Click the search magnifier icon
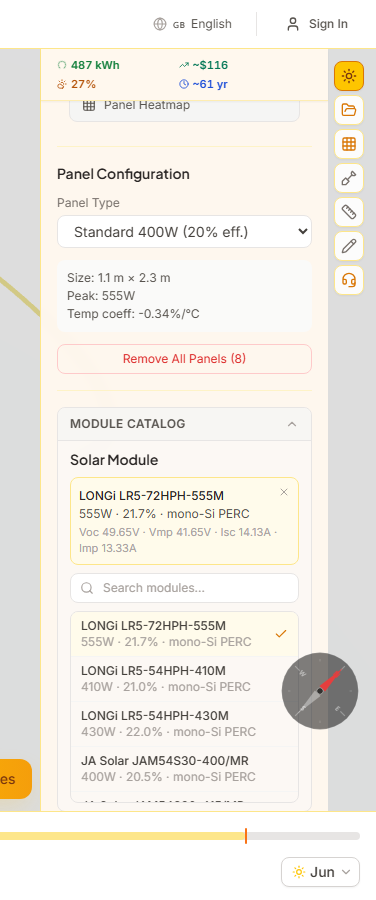The height and width of the screenshot is (900, 376). (x=87, y=588)
